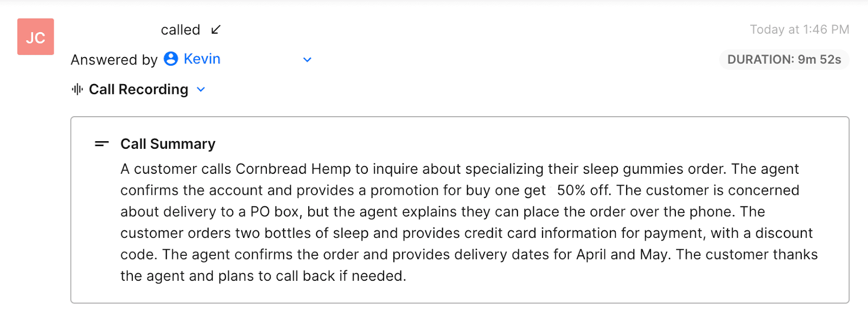Viewport: 868px width, 322px height.
Task: Click the blue user badge near Answered by
Action: click(x=170, y=59)
